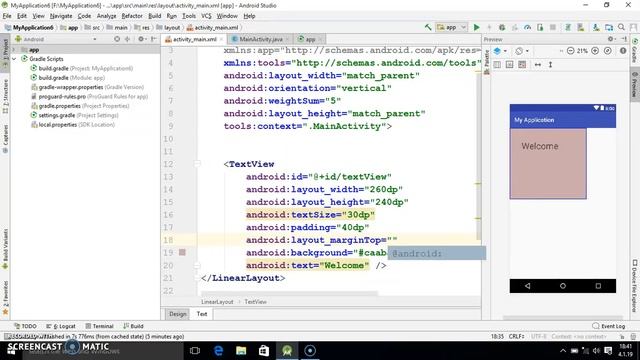Zoom out the layout preview
The image size is (640, 360).
click(x=570, y=51)
